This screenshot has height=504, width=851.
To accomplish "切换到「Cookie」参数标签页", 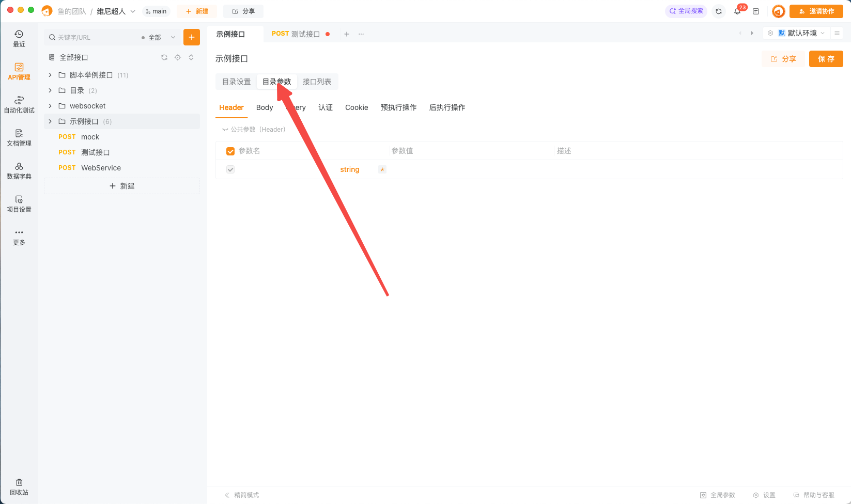I will tap(357, 107).
